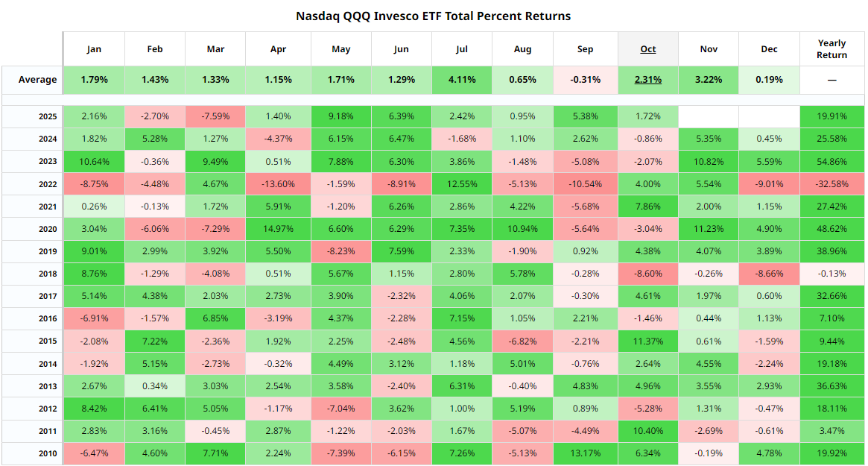The width and height of the screenshot is (868, 466).
Task: Click the April 2022 -13.60% cell
Action: [x=278, y=184]
